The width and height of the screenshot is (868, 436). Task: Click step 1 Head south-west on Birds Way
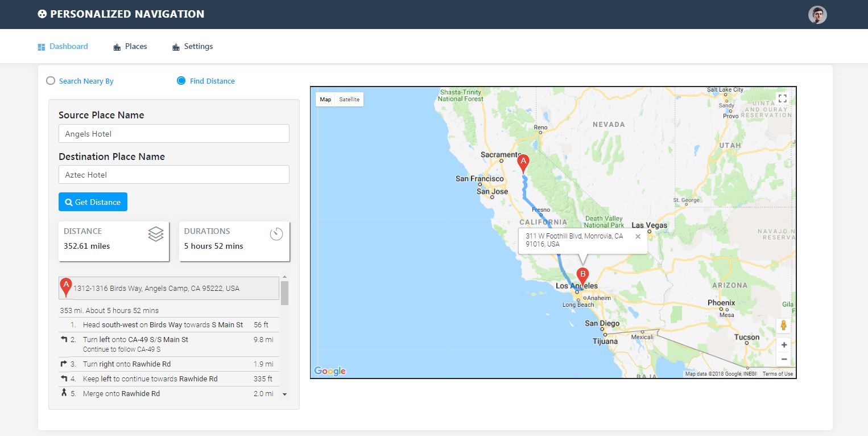[x=169, y=325]
